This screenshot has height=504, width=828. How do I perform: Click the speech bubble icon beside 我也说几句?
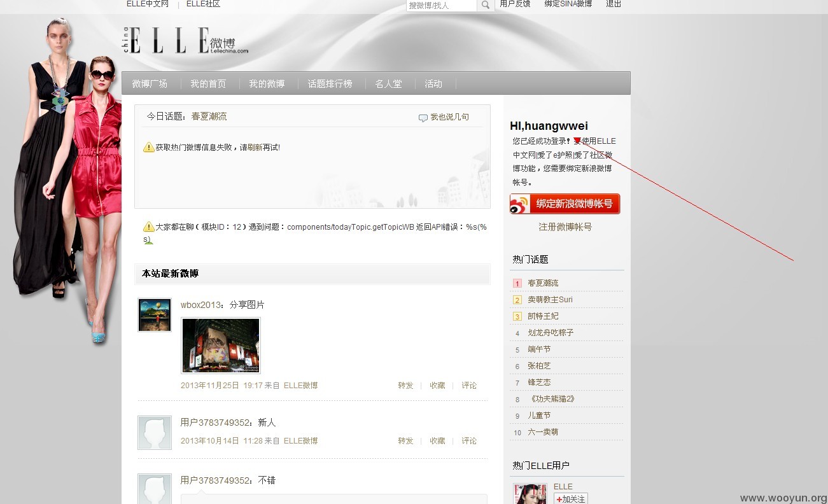(423, 118)
